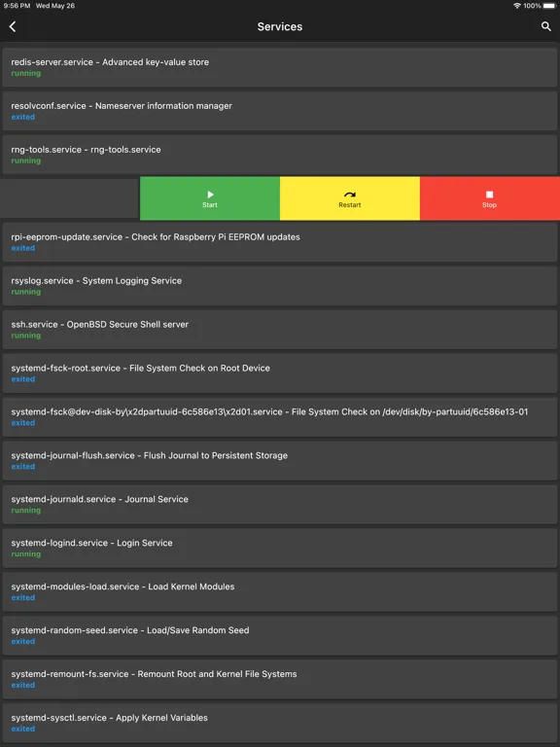
Task: Select the Restart curved arrow icon
Action: click(350, 195)
